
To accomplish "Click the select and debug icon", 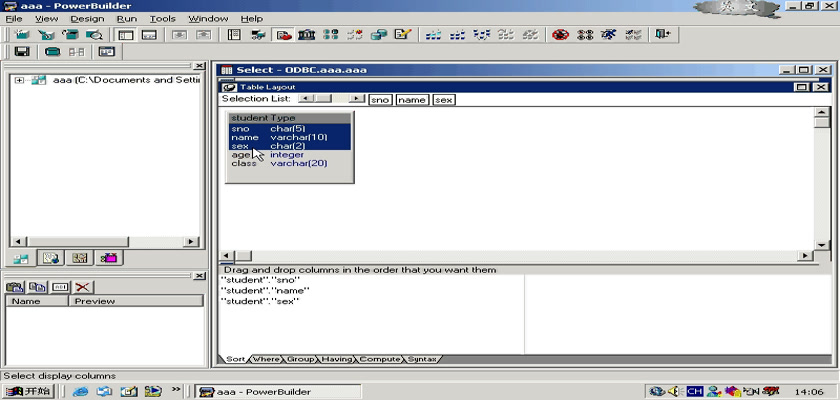I will (585, 35).
